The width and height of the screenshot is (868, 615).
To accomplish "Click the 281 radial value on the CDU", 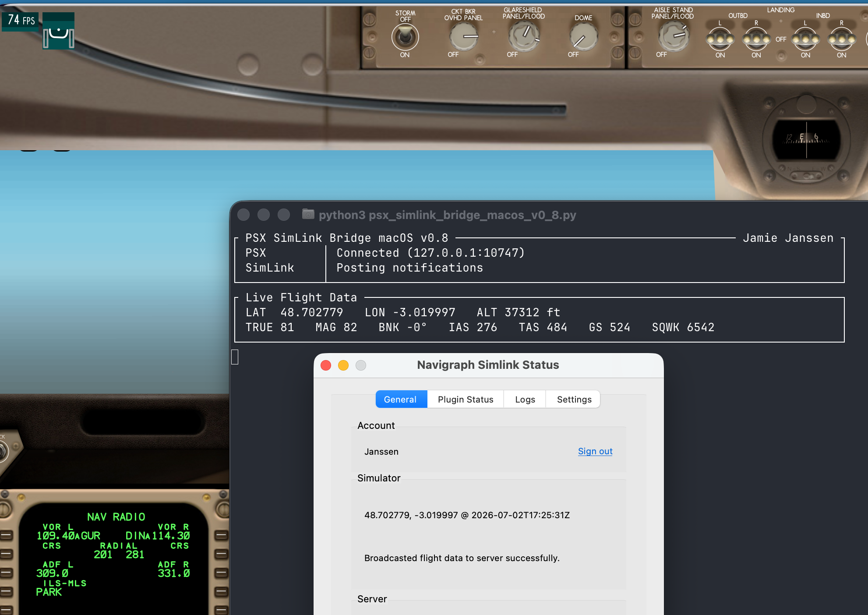I will [x=135, y=555].
